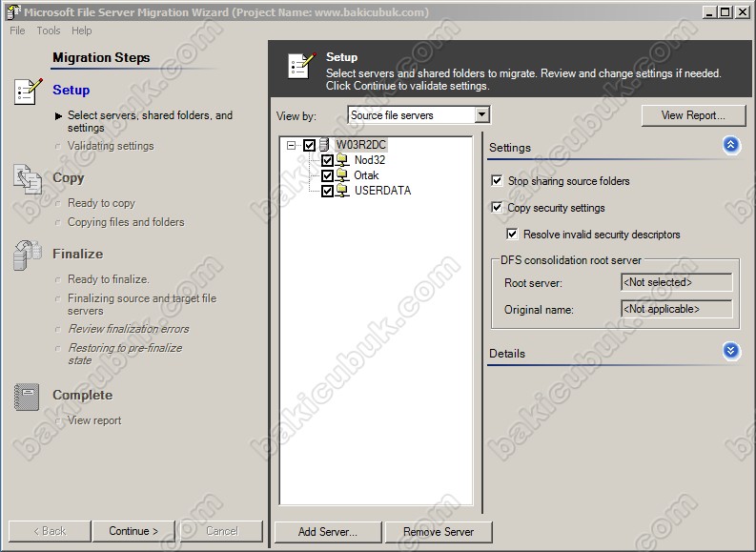Viewport: 756px width, 552px height.
Task: Click the Root server field
Action: coord(677,282)
